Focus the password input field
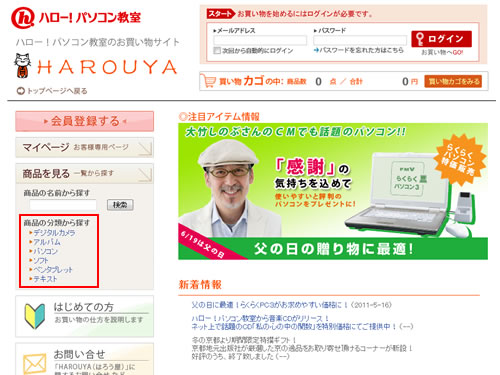This screenshot has height=375, width=500. 360,40
